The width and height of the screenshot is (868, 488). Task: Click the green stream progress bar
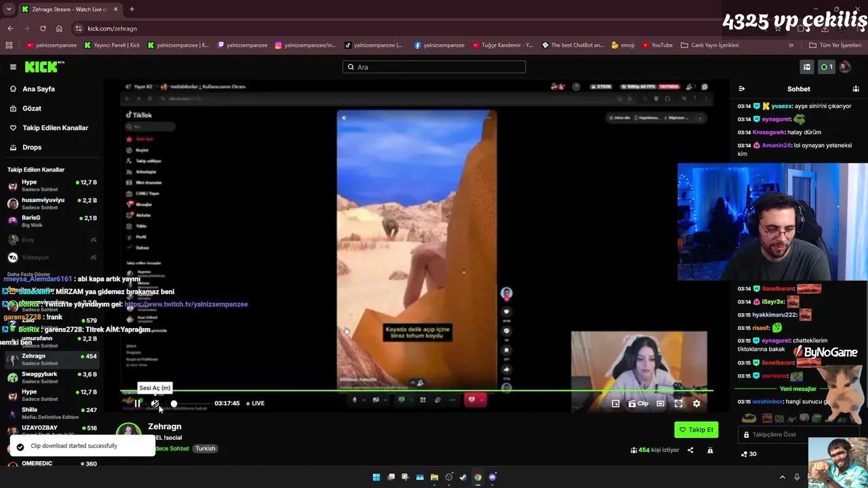(416, 390)
